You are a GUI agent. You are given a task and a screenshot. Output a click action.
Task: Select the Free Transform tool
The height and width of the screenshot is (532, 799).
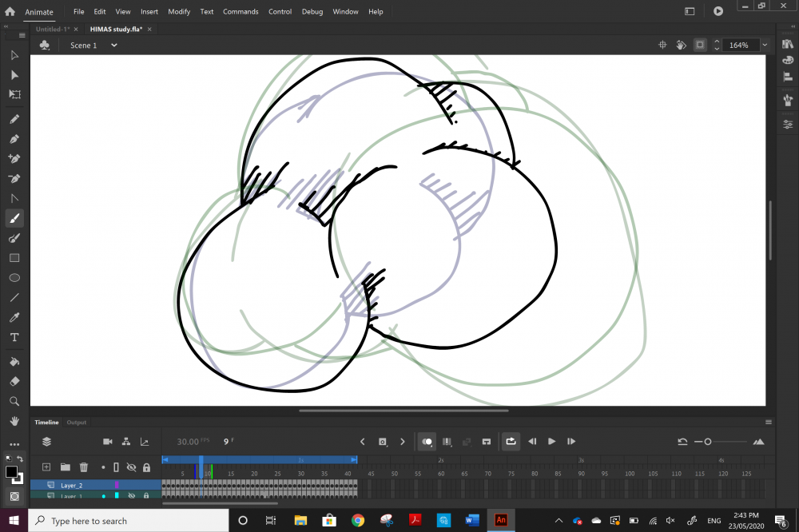pyautogui.click(x=14, y=94)
